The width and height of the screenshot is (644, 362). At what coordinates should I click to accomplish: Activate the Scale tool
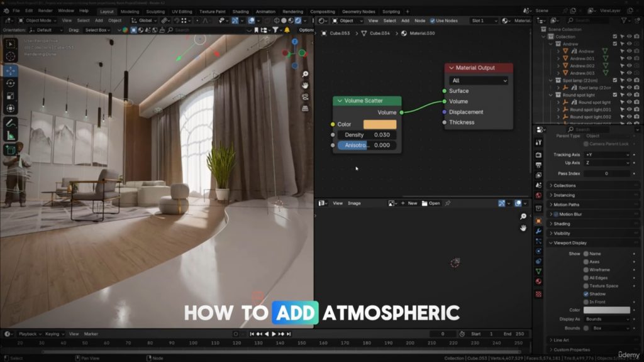10,96
